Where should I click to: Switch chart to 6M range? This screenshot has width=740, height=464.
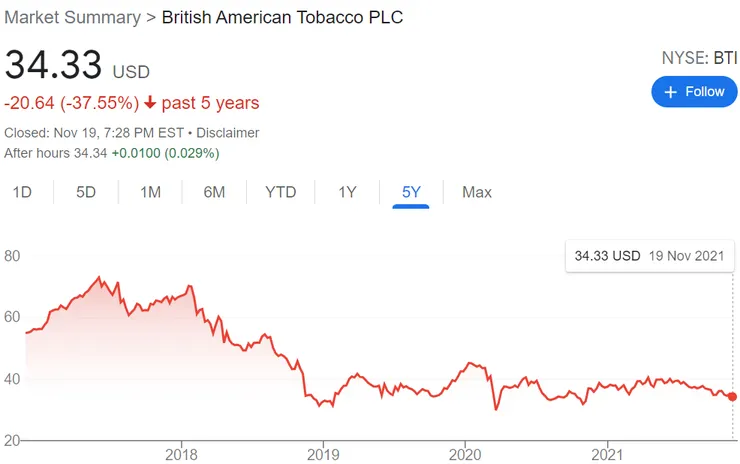tap(214, 192)
